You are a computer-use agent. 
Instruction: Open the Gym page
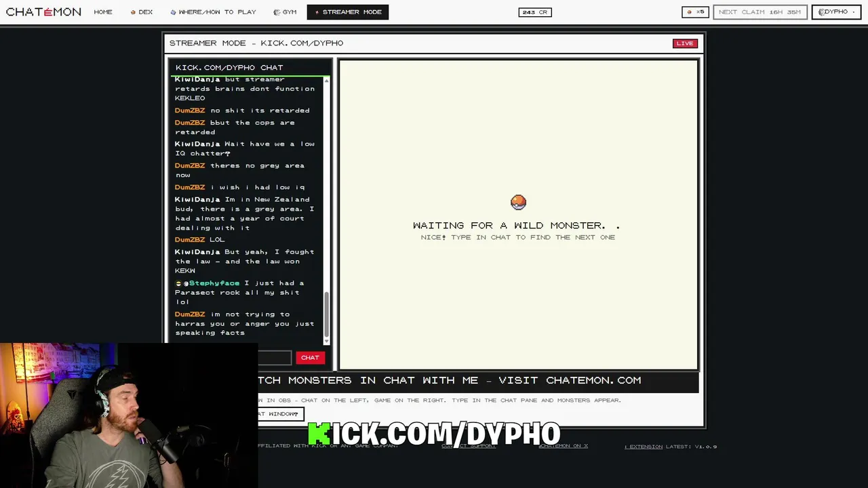point(285,12)
